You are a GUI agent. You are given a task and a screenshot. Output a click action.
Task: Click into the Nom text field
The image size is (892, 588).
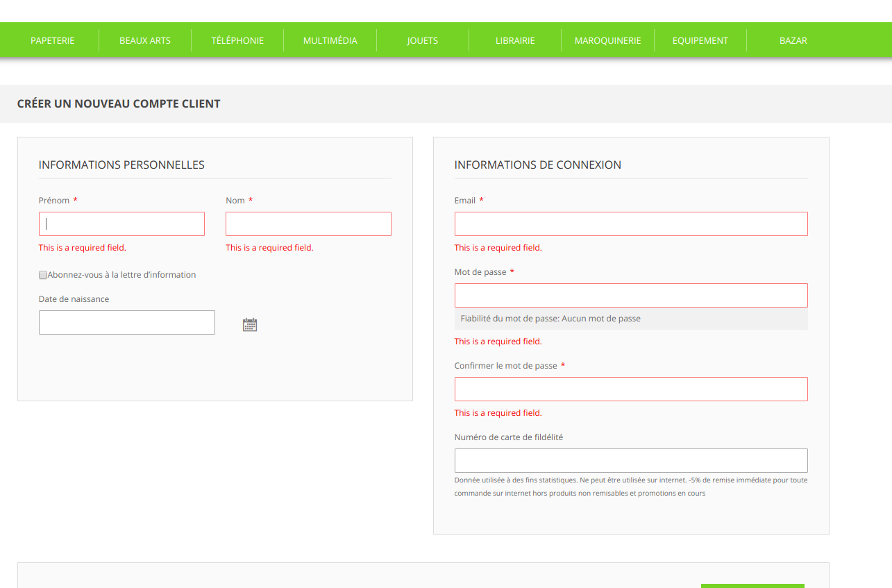point(308,224)
